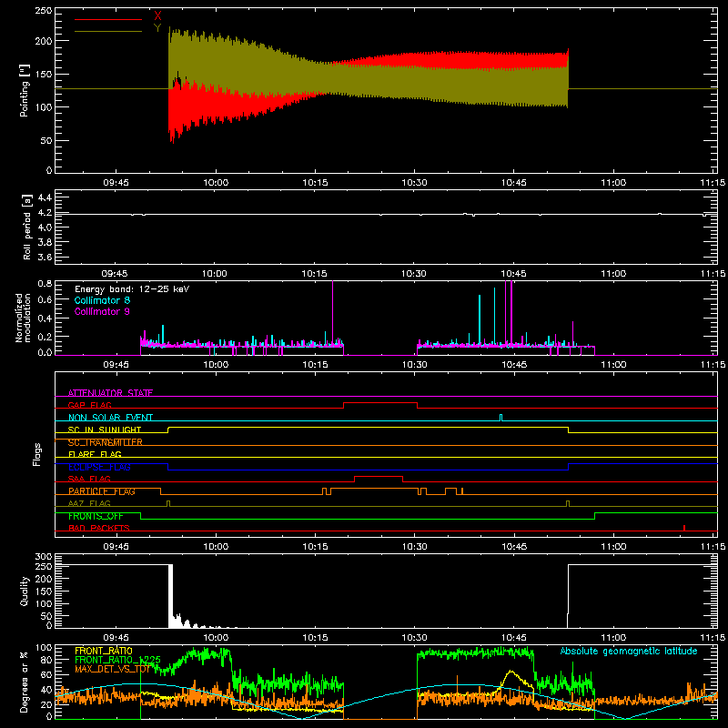Select the SAA_FLAG label
The height and width of the screenshot is (728, 728).
(x=89, y=479)
